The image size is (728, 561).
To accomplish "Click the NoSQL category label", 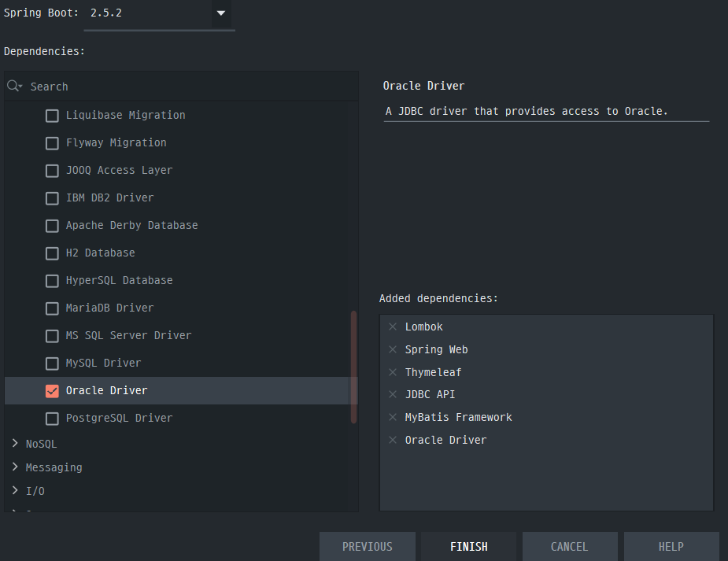I will pyautogui.click(x=42, y=444).
